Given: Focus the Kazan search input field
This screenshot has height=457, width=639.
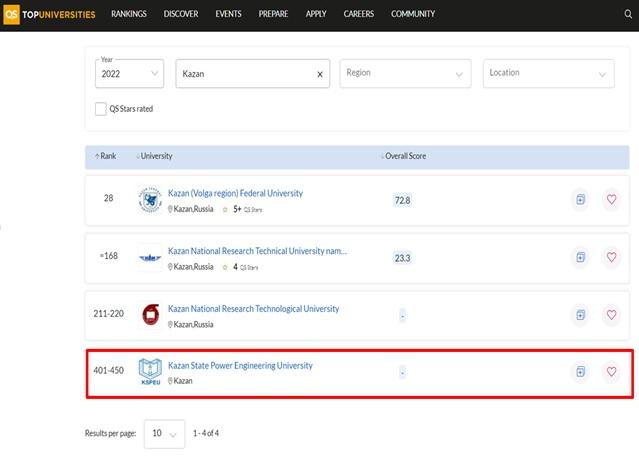Looking at the screenshot, I should [253, 74].
